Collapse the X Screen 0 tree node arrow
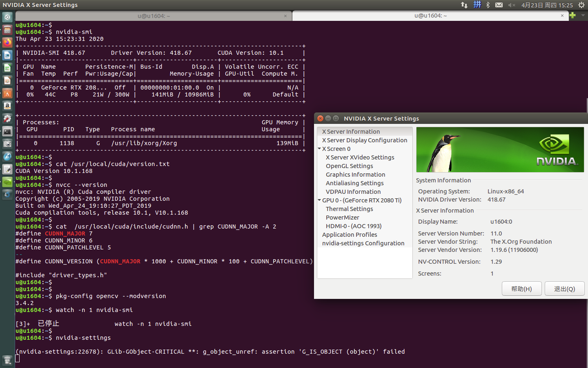 coord(319,149)
